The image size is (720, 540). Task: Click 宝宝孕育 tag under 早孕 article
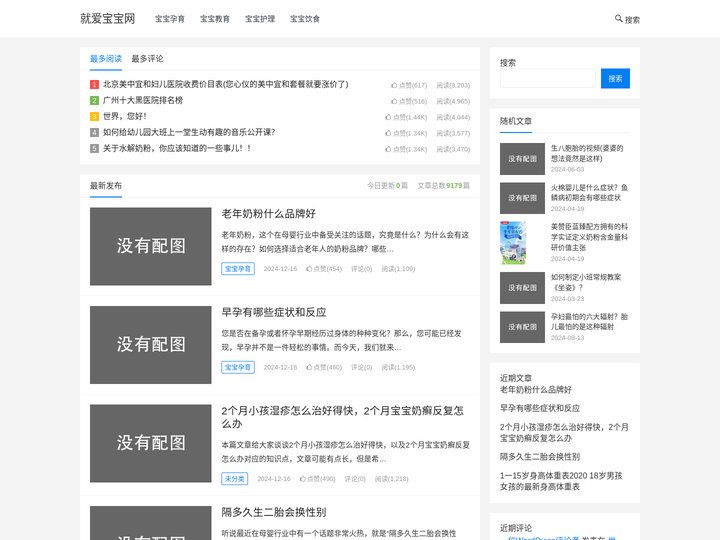click(x=238, y=367)
